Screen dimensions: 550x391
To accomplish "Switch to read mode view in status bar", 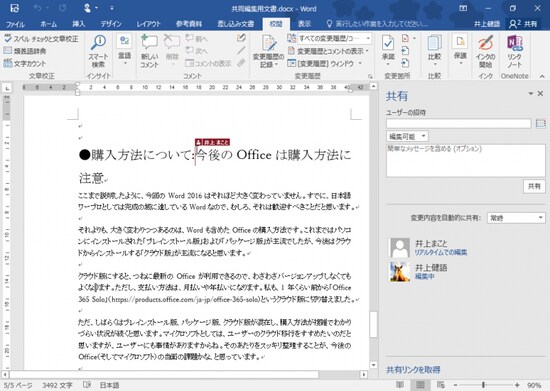I will coord(400,385).
